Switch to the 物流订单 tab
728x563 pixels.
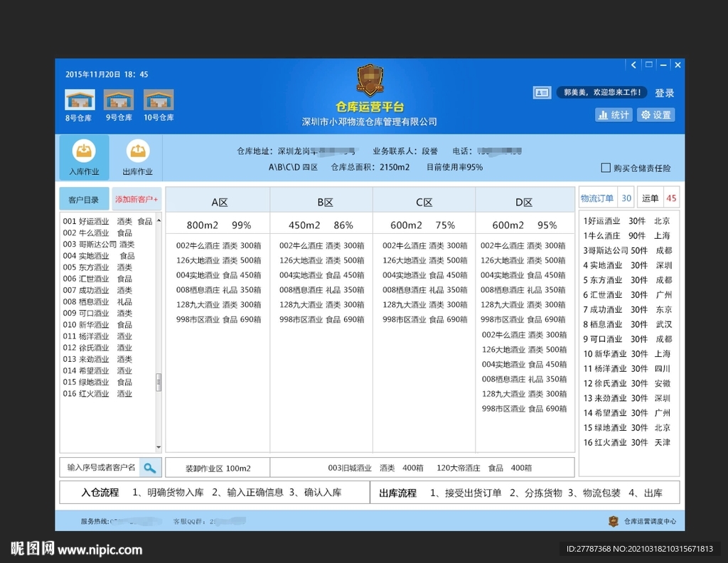pos(596,198)
